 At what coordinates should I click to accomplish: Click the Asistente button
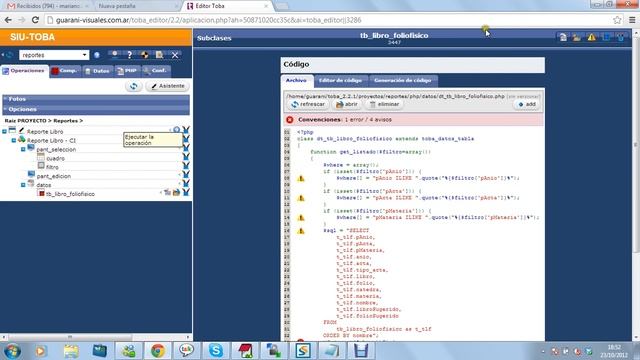pos(168,86)
